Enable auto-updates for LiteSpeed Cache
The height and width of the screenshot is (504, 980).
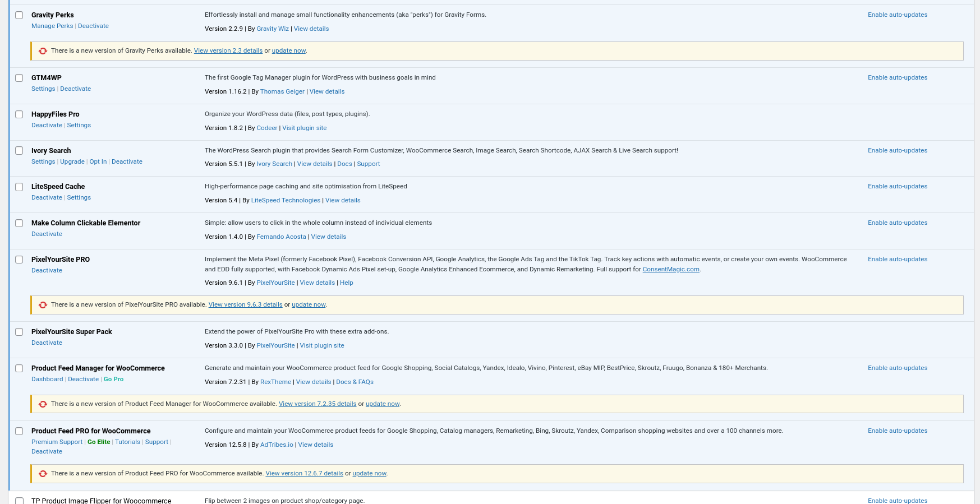click(897, 187)
